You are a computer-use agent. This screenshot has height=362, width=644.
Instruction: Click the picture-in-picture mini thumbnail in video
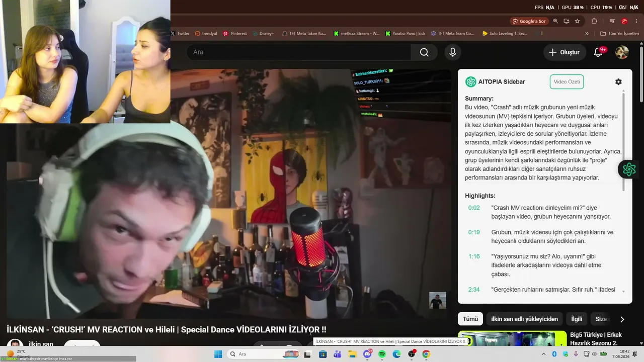pos(437,301)
